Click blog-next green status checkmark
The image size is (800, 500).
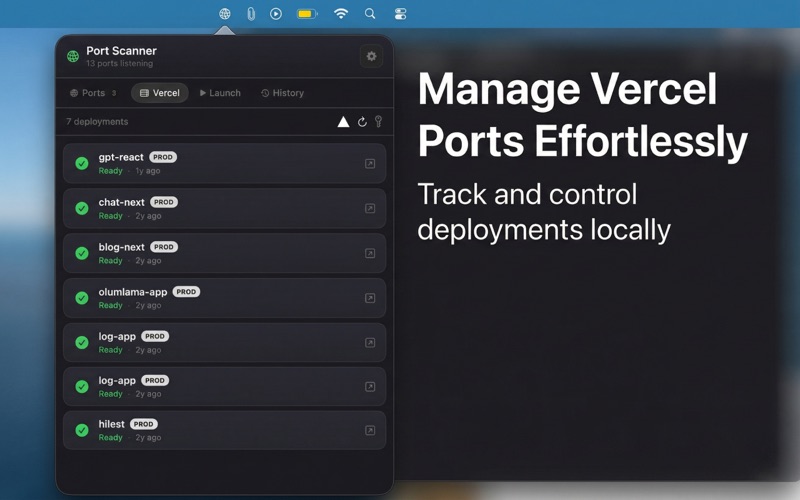point(82,253)
